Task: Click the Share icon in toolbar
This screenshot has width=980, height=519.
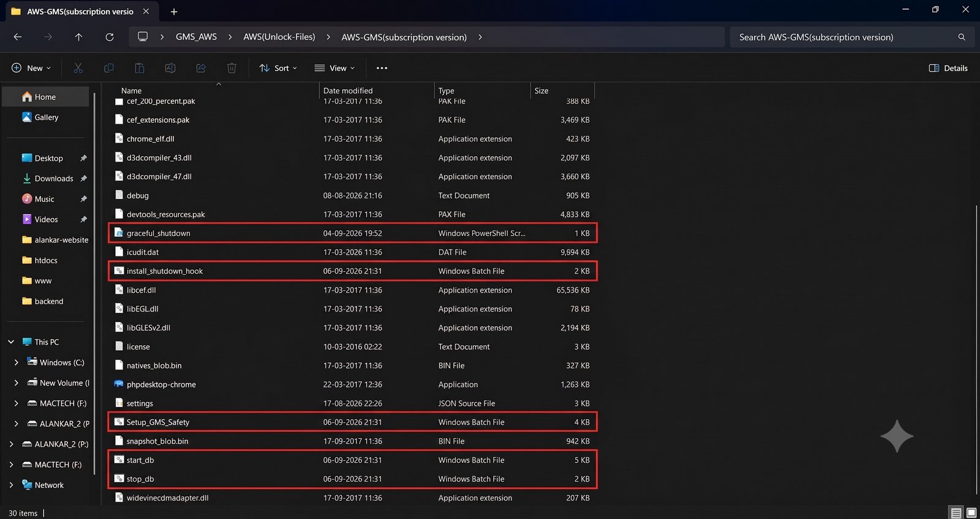Action: (x=201, y=68)
